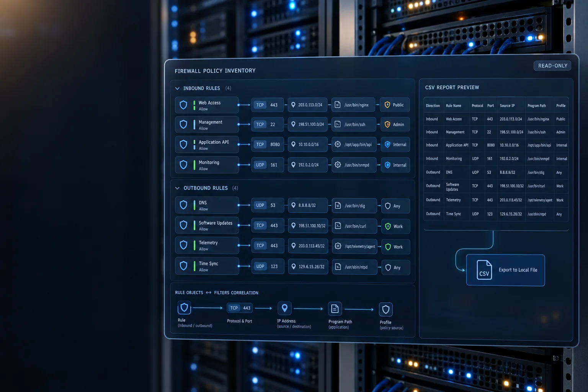Image resolution: width=588 pixels, height=392 pixels.
Task: Click the Software Updates rule shield icon
Action: tap(183, 225)
